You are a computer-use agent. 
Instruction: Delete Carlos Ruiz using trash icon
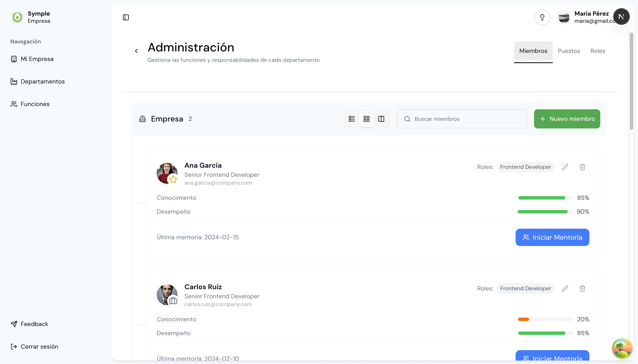coord(582,289)
